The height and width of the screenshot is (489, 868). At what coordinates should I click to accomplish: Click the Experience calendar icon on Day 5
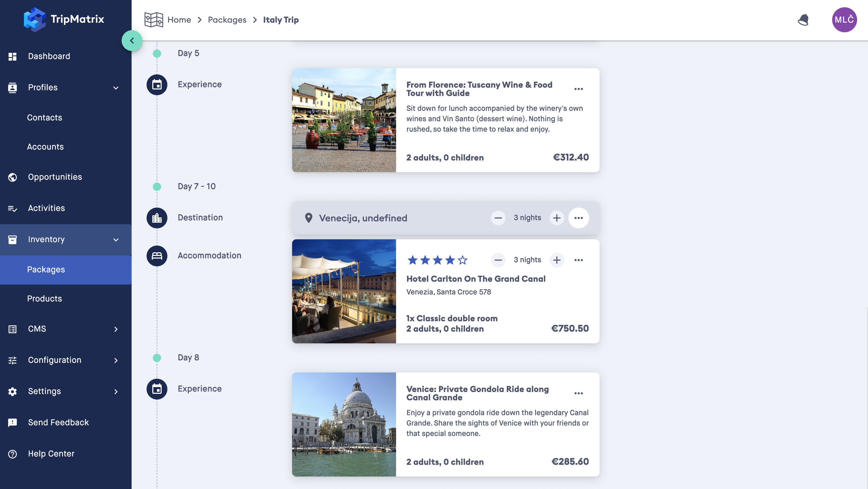click(x=157, y=85)
